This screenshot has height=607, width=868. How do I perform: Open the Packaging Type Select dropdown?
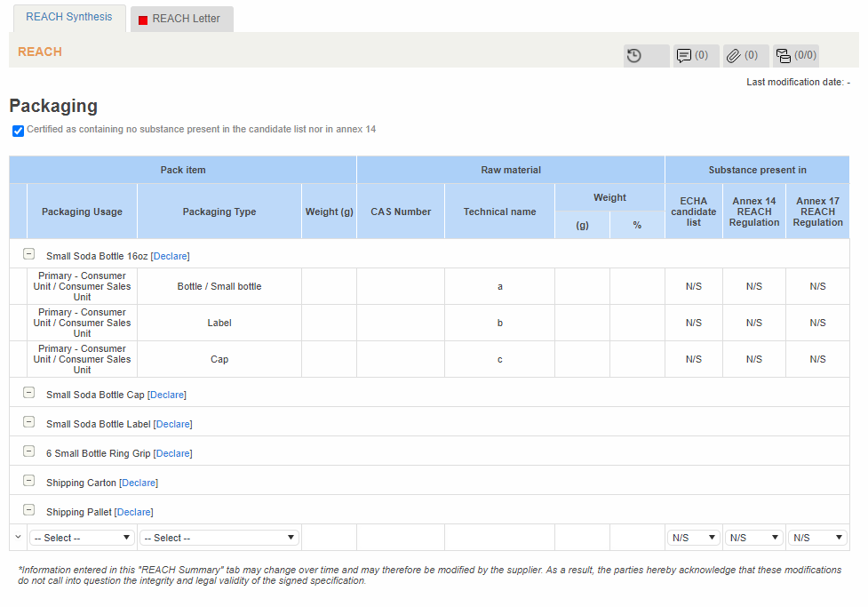tap(219, 537)
